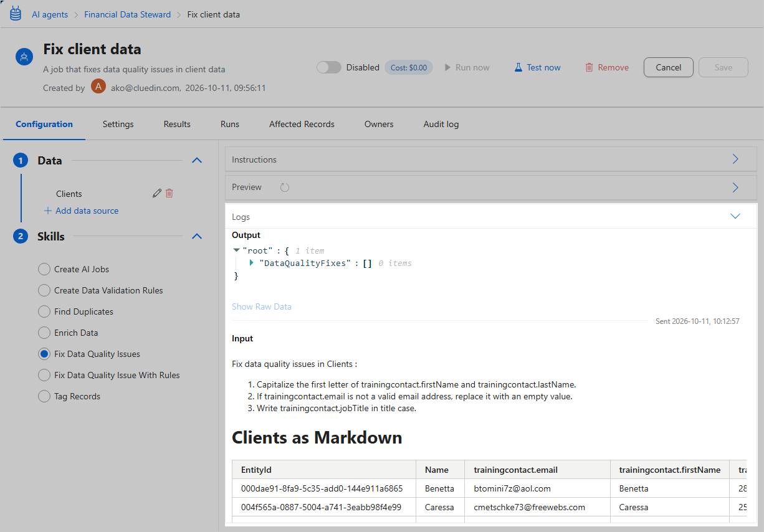Viewport: 764px width, 532px height.
Task: Select the Create AI Jobs skill
Action: click(x=44, y=269)
